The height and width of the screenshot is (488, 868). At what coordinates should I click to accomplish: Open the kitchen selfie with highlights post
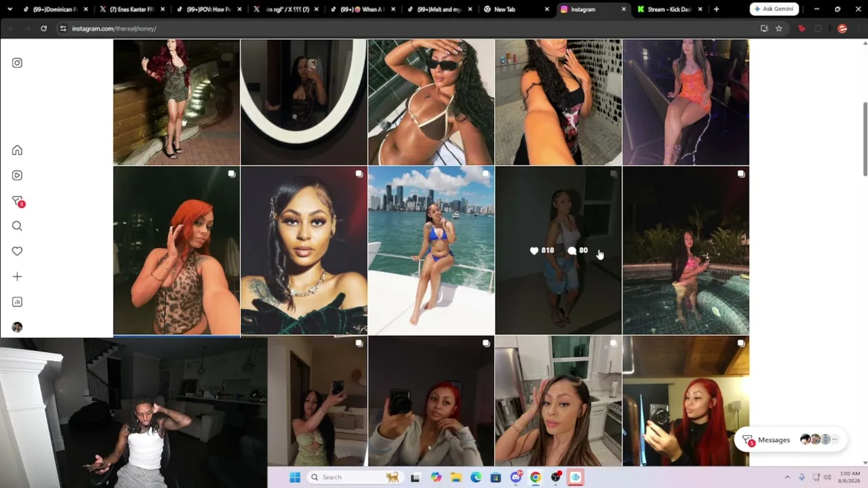pyautogui.click(x=558, y=401)
